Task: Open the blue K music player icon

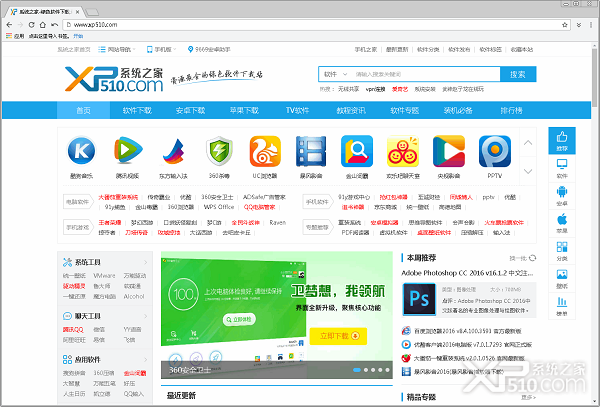Action: coord(81,151)
